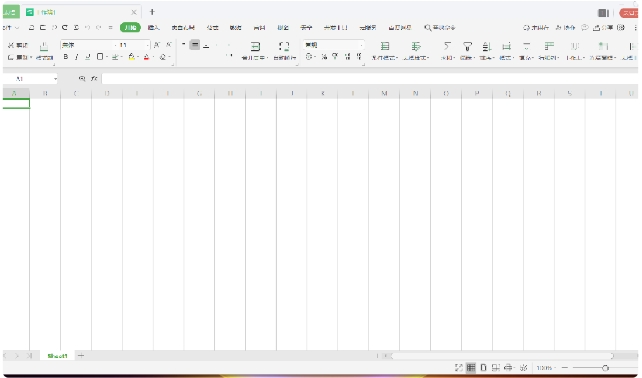
Task: Open the Insert ribbon tab
Action: click(x=154, y=27)
